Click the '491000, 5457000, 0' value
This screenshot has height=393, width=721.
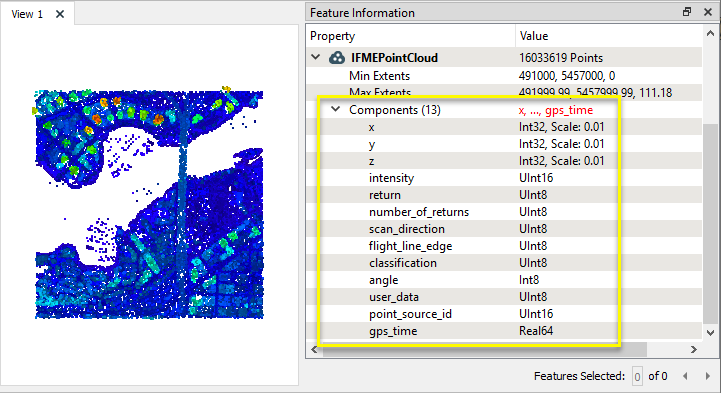coord(566,75)
